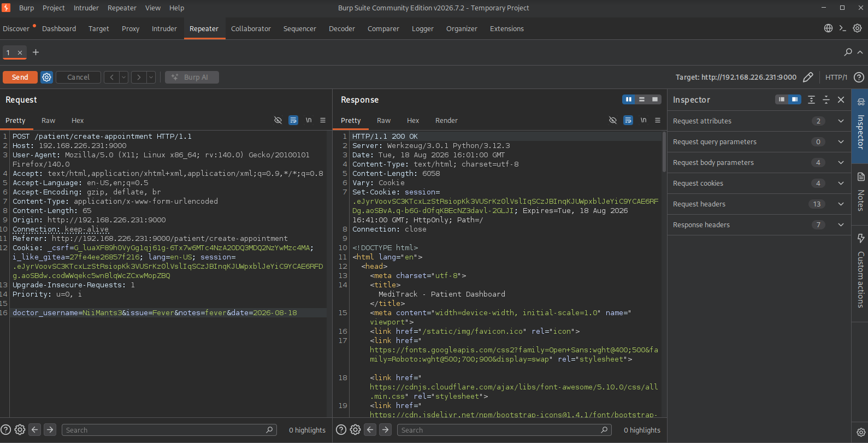Jump to next match in Request search
This screenshot has width=868, height=443.
50,430
